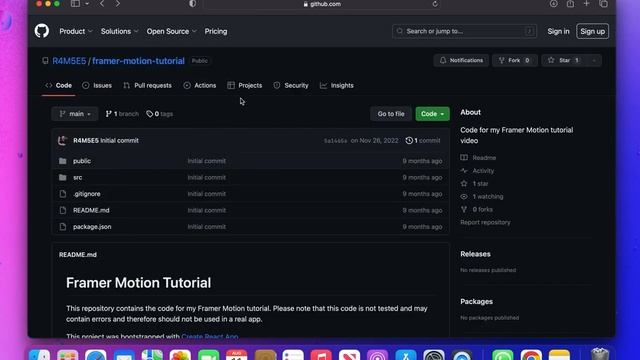The width and height of the screenshot is (640, 360).
Task: Show the Safari tab overview
Action: coord(603,4)
